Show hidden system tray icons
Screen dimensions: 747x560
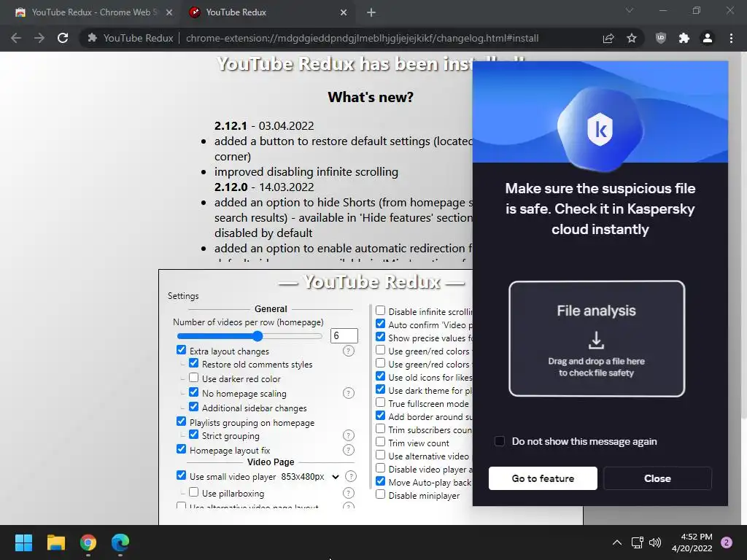tap(617, 542)
